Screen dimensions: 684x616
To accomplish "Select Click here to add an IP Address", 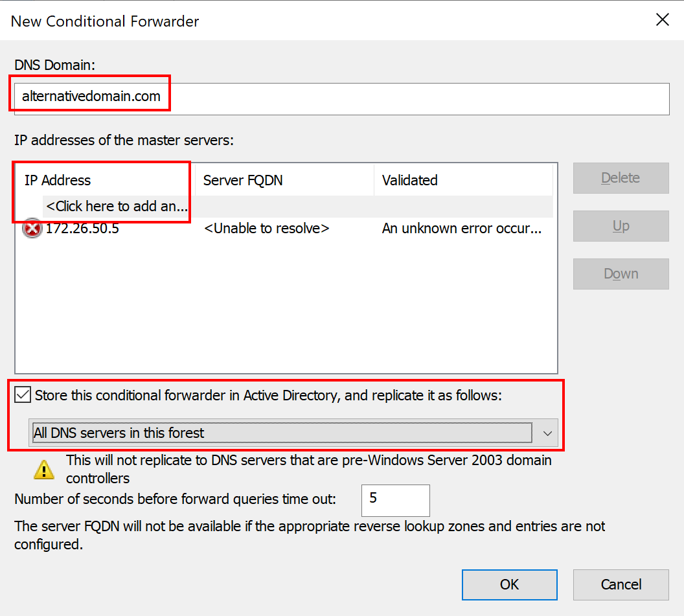I will point(116,206).
